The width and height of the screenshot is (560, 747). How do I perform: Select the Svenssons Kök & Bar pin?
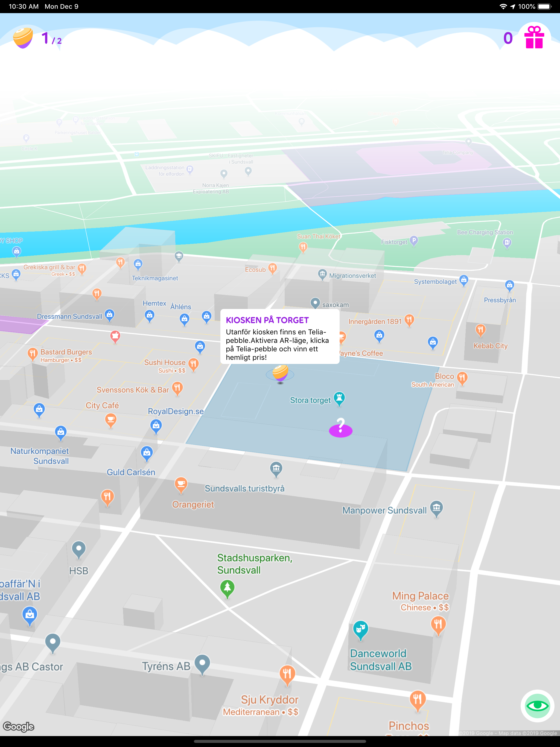tap(177, 389)
